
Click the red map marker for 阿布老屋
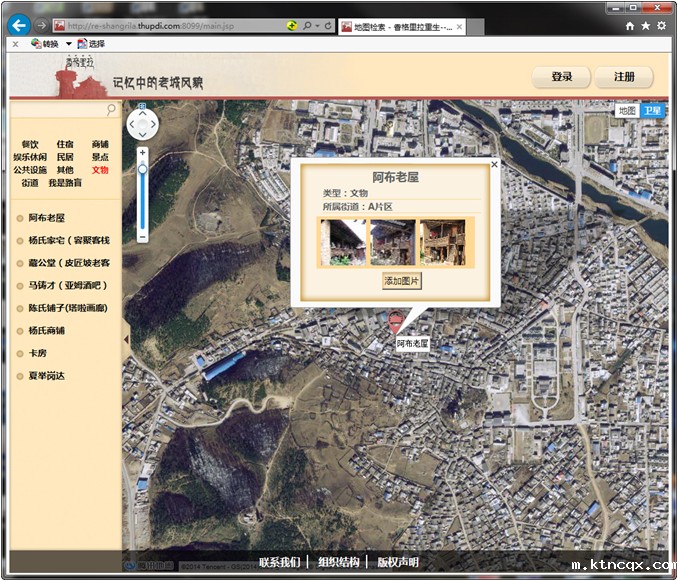[x=395, y=320]
